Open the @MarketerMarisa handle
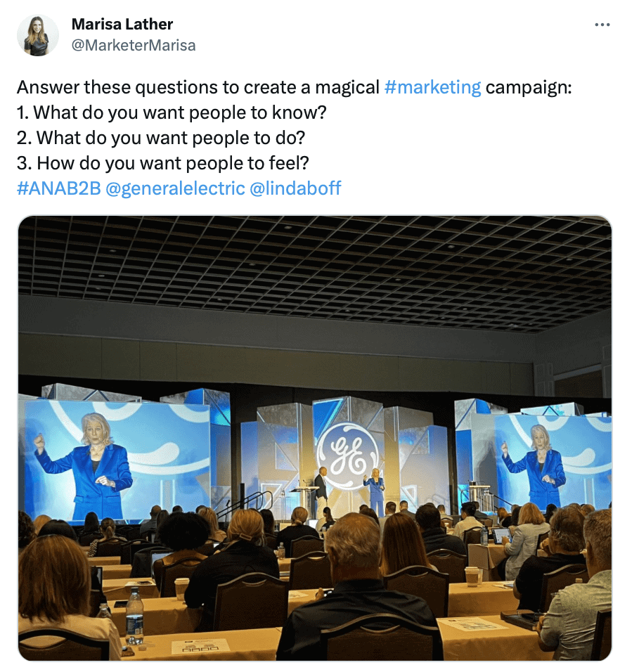 (134, 46)
